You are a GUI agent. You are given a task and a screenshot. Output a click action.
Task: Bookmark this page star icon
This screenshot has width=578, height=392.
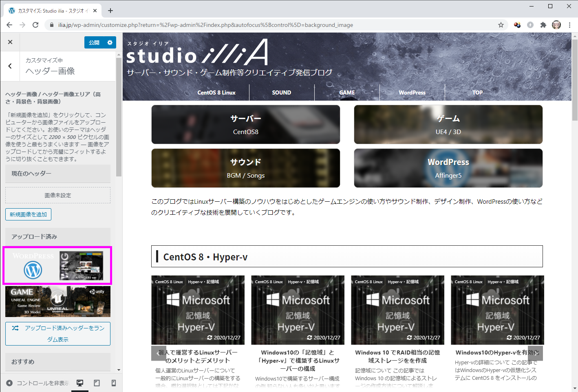pos(501,25)
